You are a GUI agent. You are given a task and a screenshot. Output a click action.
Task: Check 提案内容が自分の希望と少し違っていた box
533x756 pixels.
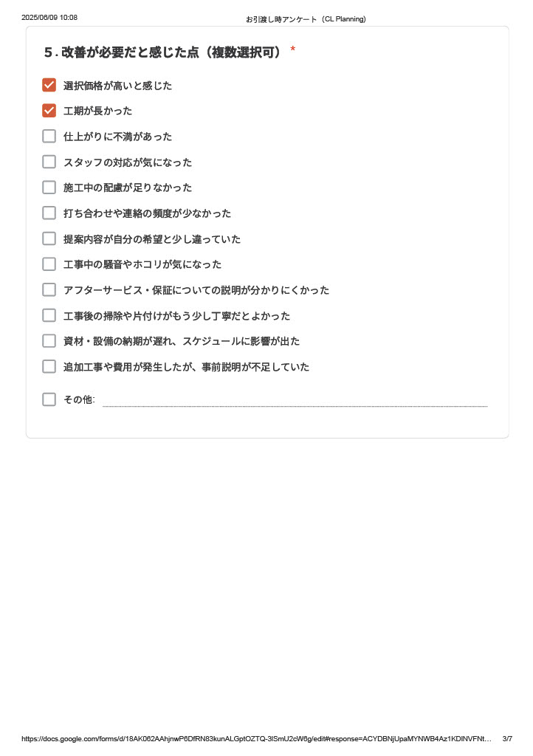(x=49, y=238)
